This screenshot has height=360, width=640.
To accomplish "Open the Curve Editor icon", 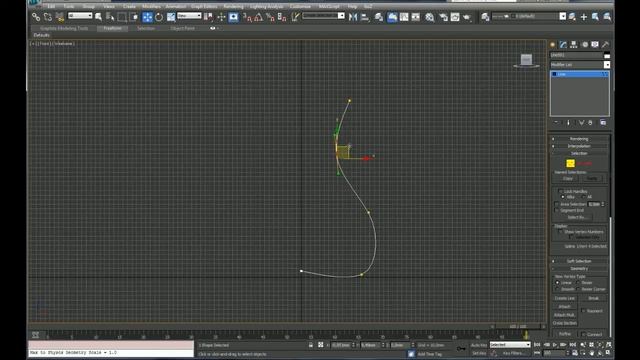I will [404, 17].
